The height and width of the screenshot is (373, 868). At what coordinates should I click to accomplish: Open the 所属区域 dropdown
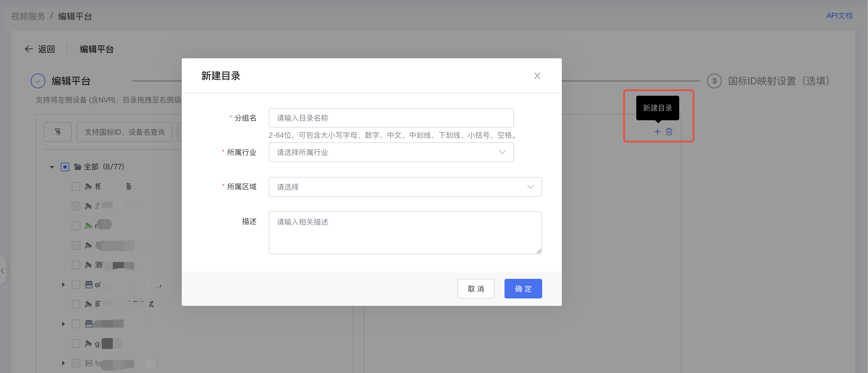[x=405, y=187]
